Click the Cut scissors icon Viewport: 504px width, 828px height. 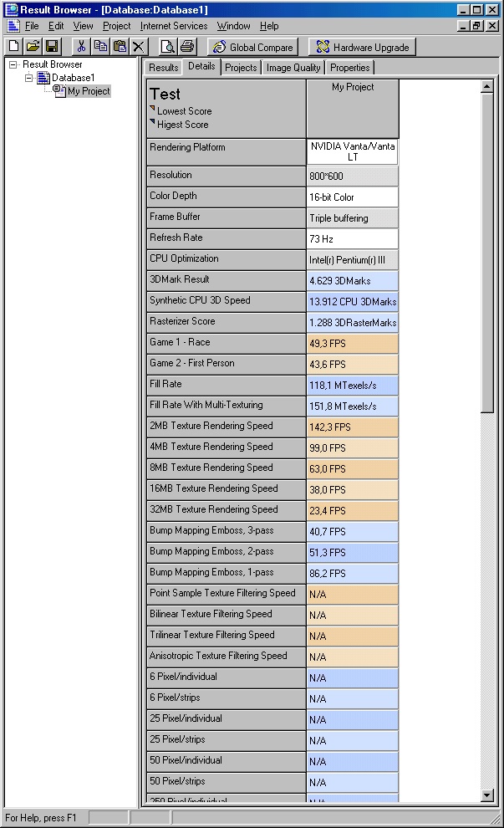pos(81,47)
